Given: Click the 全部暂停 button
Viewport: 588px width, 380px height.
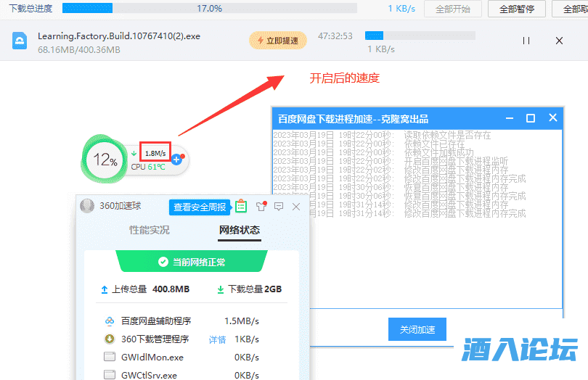Looking at the screenshot, I should 517,9.
